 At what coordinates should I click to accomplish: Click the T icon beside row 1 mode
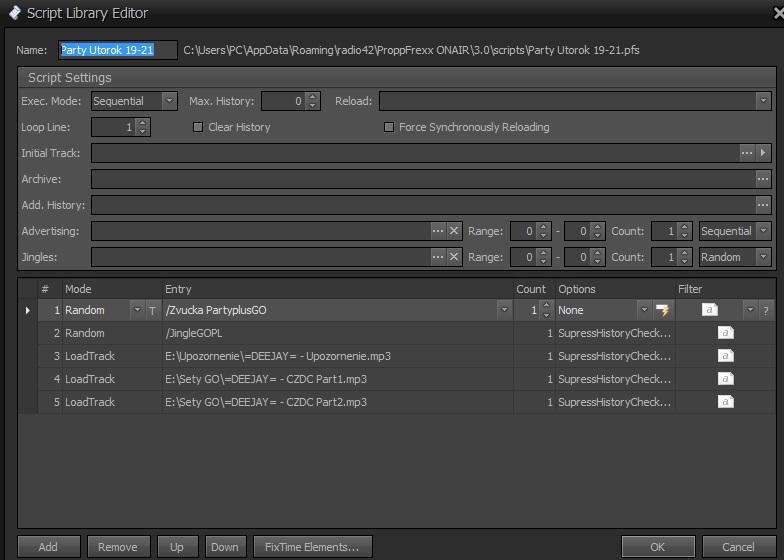tap(152, 311)
